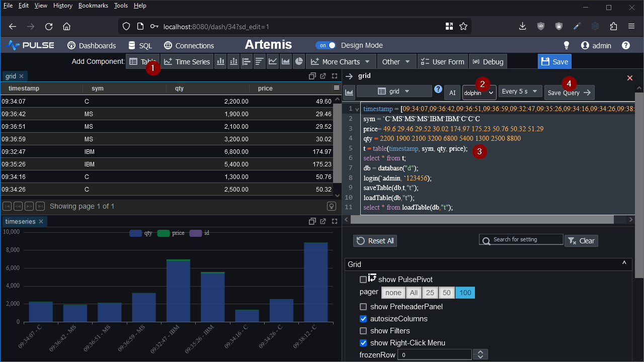Enable the show Filters checkbox
The width and height of the screenshot is (644, 362).
point(363,331)
